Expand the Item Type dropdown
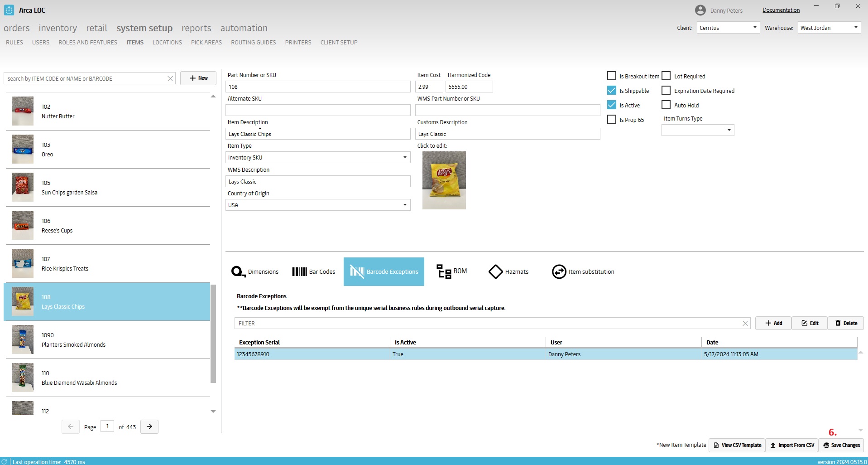The height and width of the screenshot is (465, 868). (x=318, y=157)
